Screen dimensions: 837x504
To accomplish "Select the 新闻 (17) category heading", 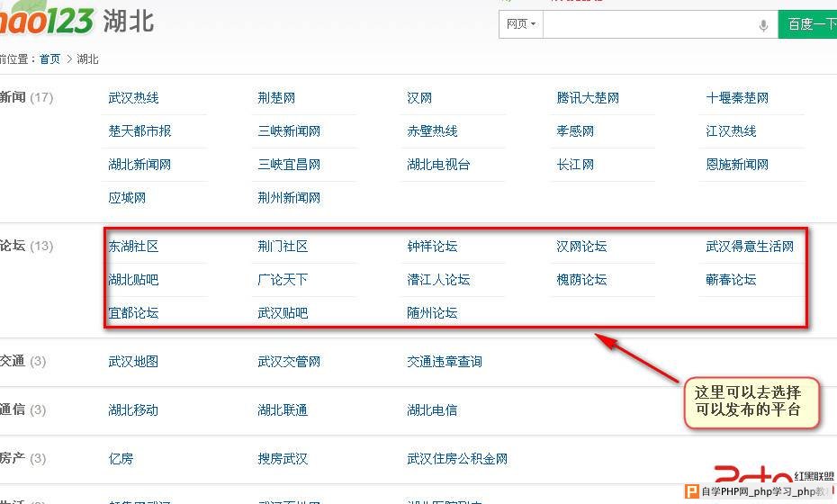I will (26, 97).
